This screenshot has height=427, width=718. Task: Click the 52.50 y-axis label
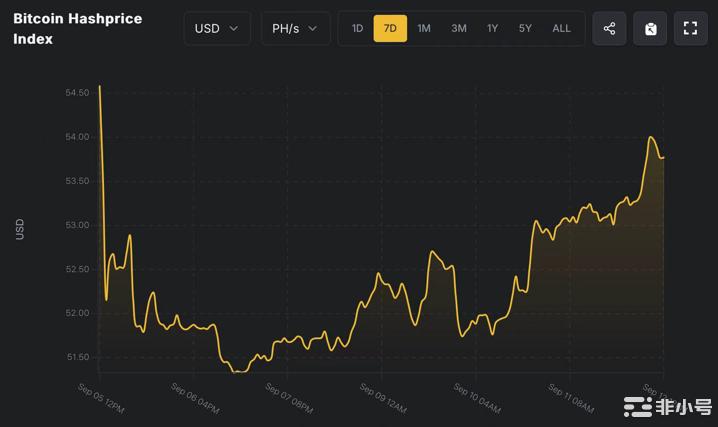pyautogui.click(x=77, y=269)
